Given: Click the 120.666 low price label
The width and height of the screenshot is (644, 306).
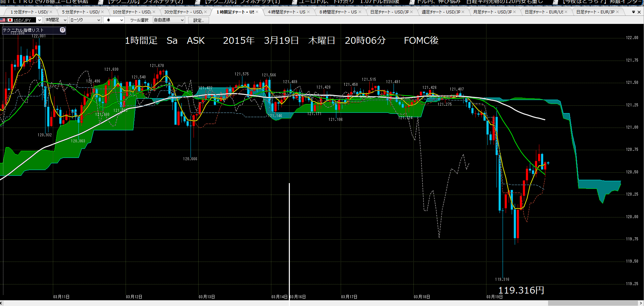Looking at the screenshot, I should [x=190, y=159].
